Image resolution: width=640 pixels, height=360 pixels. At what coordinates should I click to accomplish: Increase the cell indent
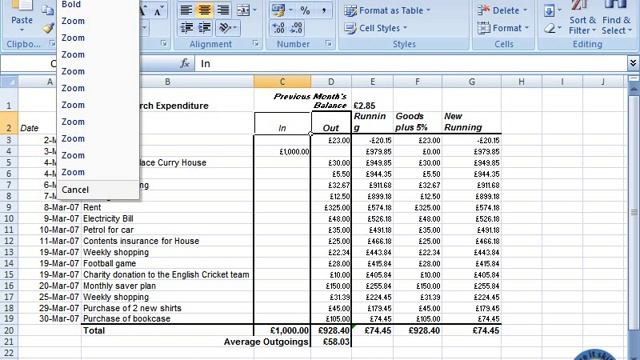point(204,28)
